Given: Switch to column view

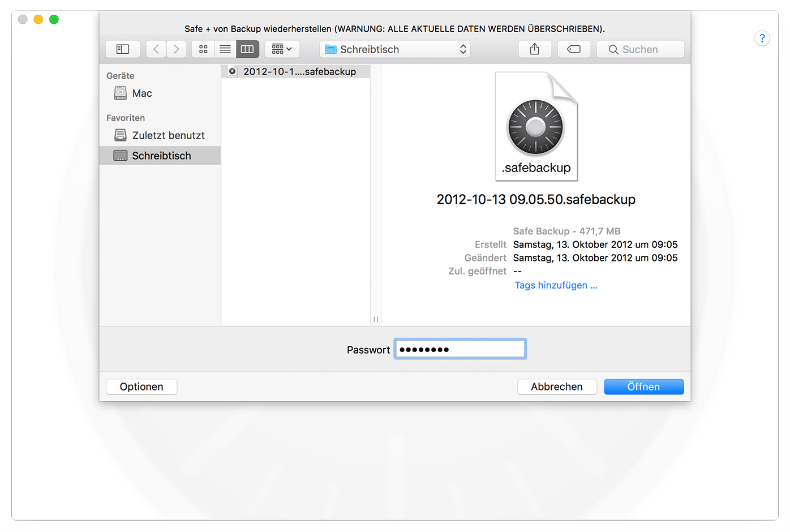Looking at the screenshot, I should [247, 49].
